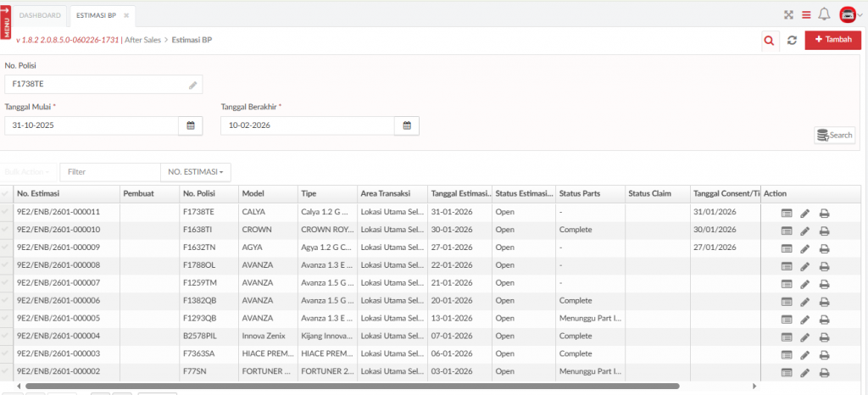Open the user profile avatar dropdown
This screenshot has width=868, height=395.
pyautogui.click(x=850, y=14)
